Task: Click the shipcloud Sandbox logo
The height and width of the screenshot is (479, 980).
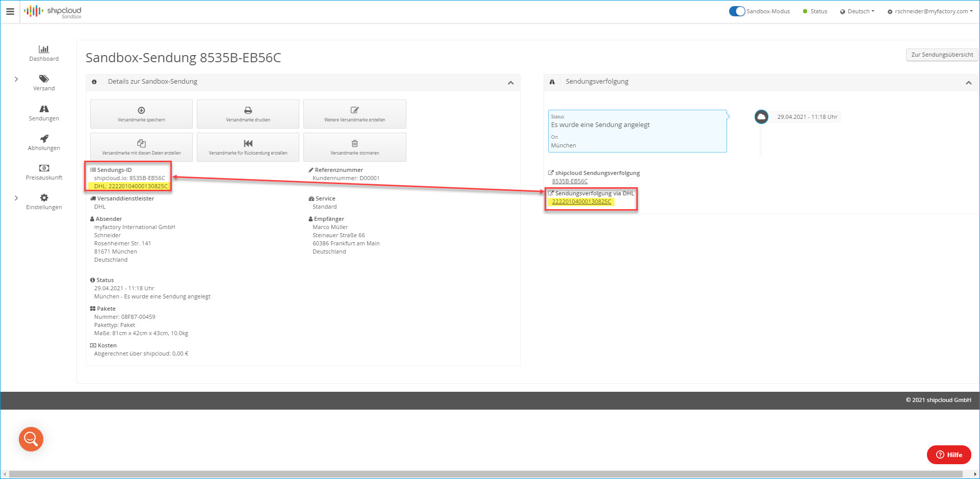Action: coord(53,12)
